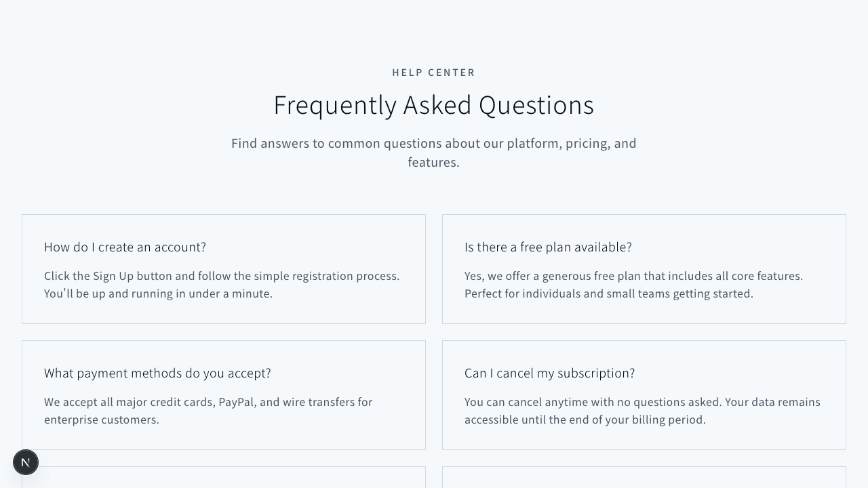Screen dimensions: 868x488
Task: Click the "PayPal" word in the payment answer
Action: [236, 403]
